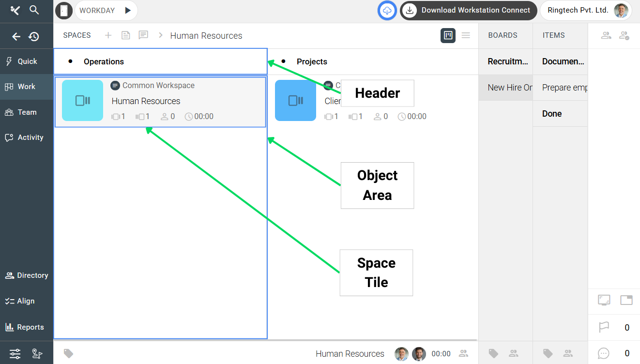Go to Reports in the sidebar
The image size is (640, 364).
click(27, 327)
